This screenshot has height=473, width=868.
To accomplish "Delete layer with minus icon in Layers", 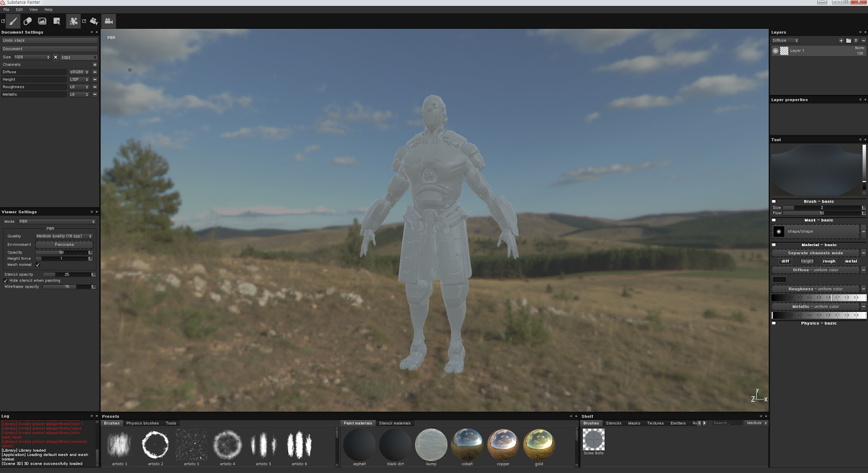I will (x=863, y=41).
